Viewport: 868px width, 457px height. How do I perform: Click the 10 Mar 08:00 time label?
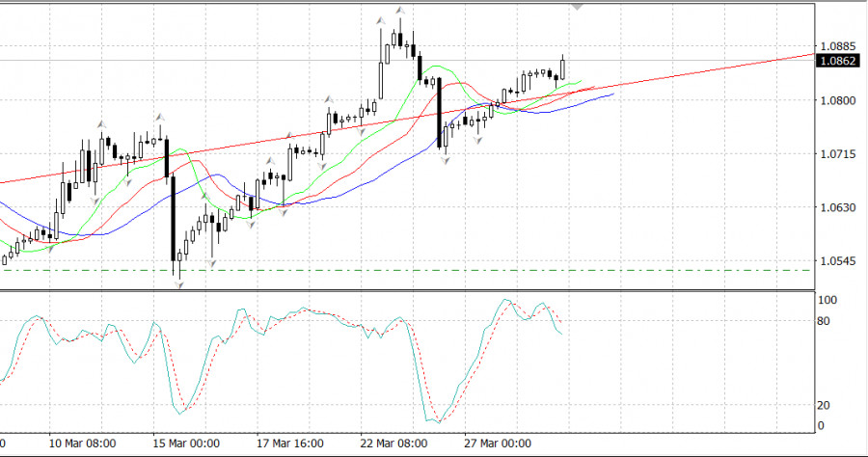(x=83, y=444)
